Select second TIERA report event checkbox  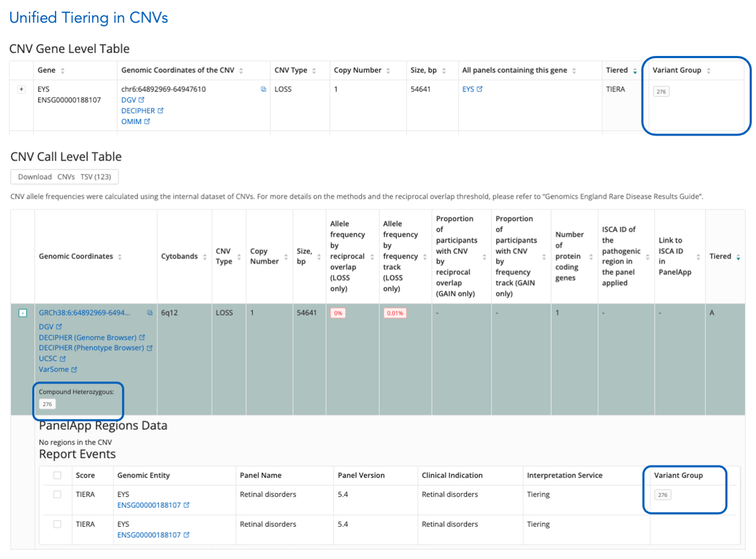(x=57, y=524)
